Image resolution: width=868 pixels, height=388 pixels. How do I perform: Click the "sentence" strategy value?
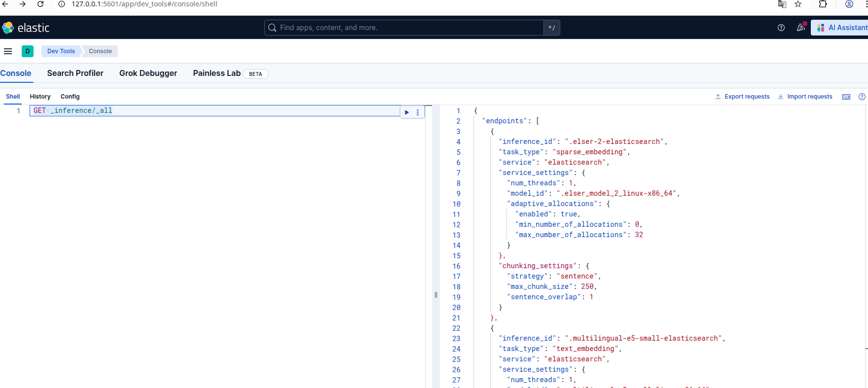point(577,276)
